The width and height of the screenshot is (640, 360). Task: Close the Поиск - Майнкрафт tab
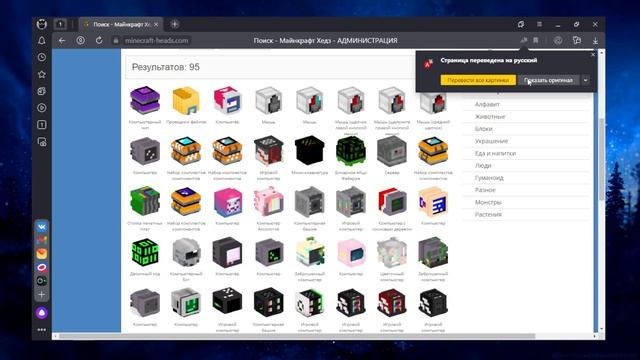[156, 24]
